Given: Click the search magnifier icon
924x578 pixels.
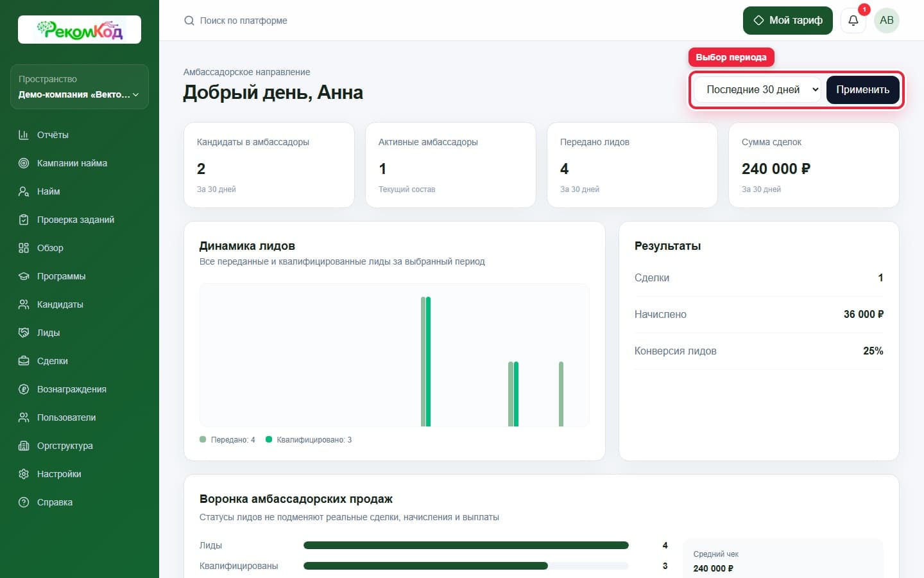Looking at the screenshot, I should [189, 21].
